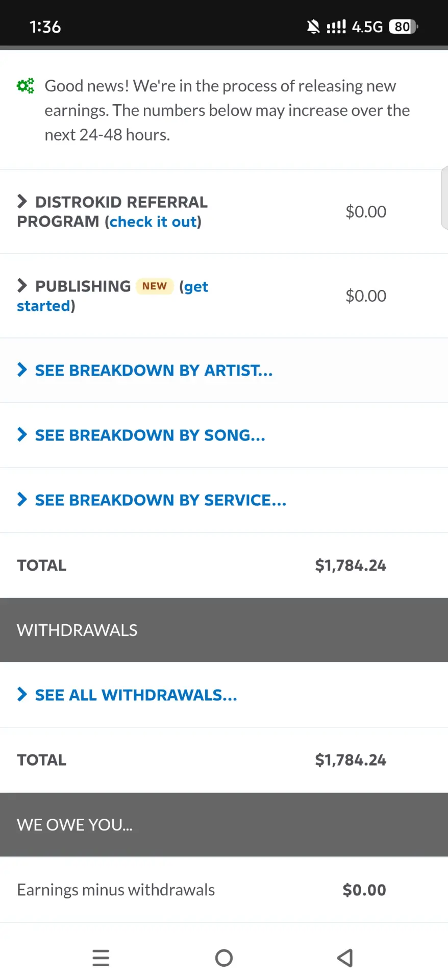This screenshot has width=448, height=980.
Task: Tap the Android recent apps menu icon
Action: coord(101,958)
